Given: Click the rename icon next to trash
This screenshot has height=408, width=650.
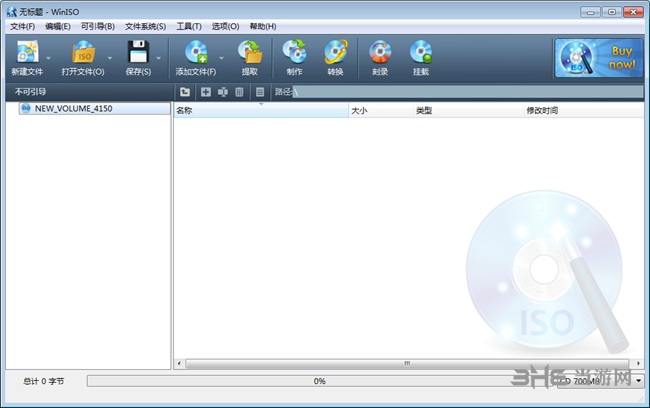Looking at the screenshot, I should (223, 92).
